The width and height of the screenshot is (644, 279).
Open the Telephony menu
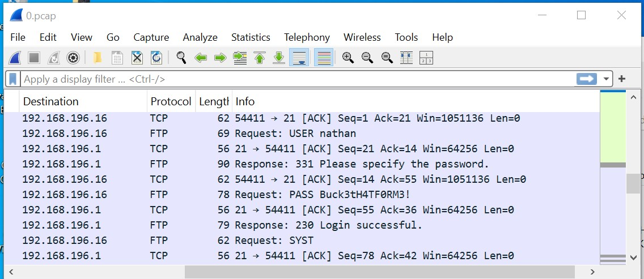point(307,37)
